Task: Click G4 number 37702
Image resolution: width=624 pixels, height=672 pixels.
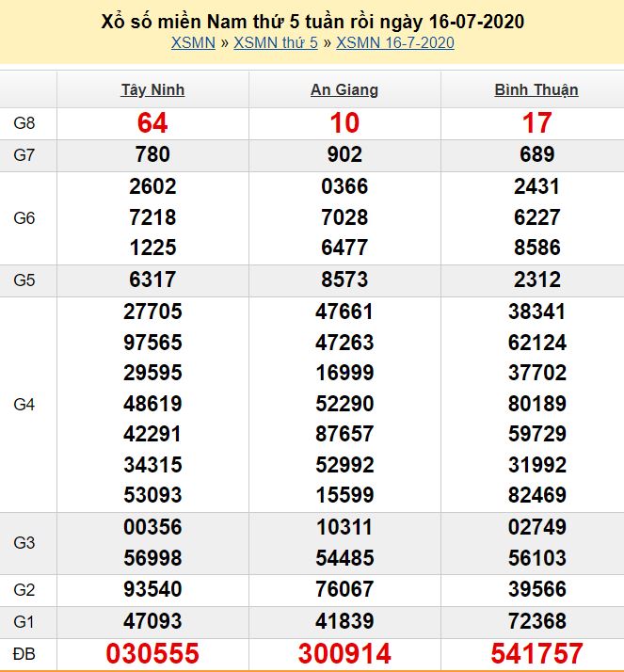Action: 537,373
